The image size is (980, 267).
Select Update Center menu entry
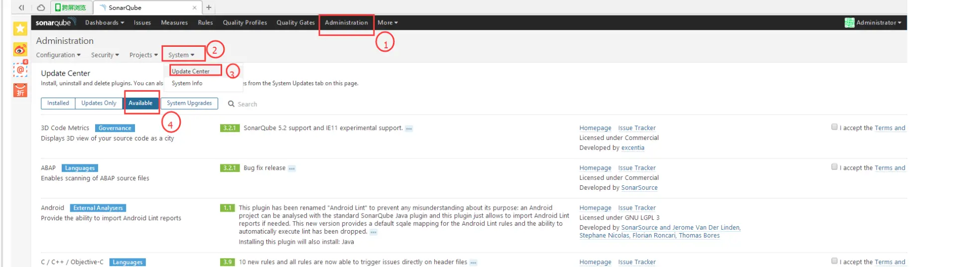191,71
